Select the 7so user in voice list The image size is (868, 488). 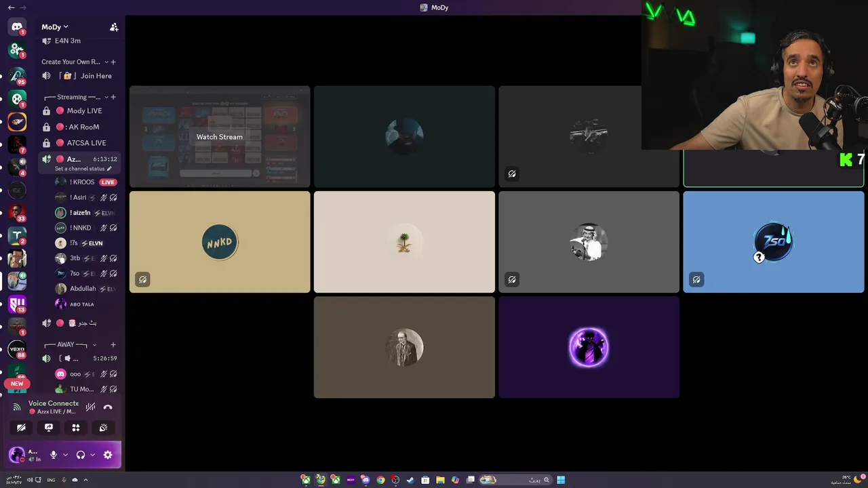pos(86,273)
